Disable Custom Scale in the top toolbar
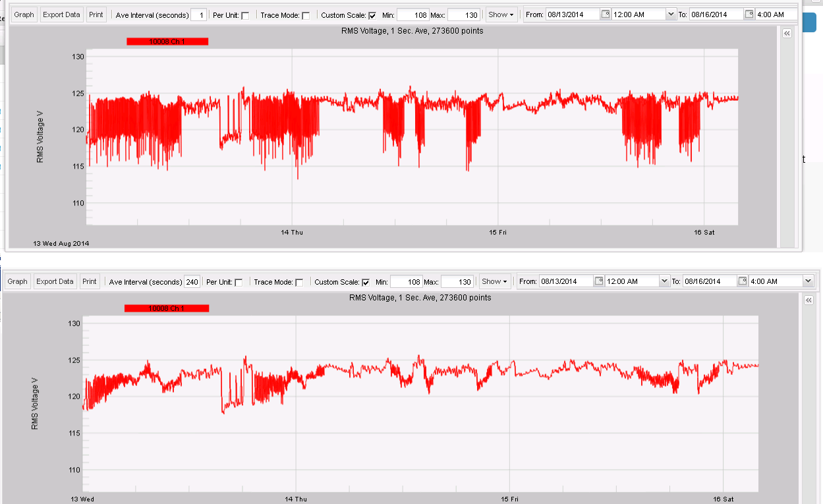Screen dimensions: 823x504 [373, 14]
